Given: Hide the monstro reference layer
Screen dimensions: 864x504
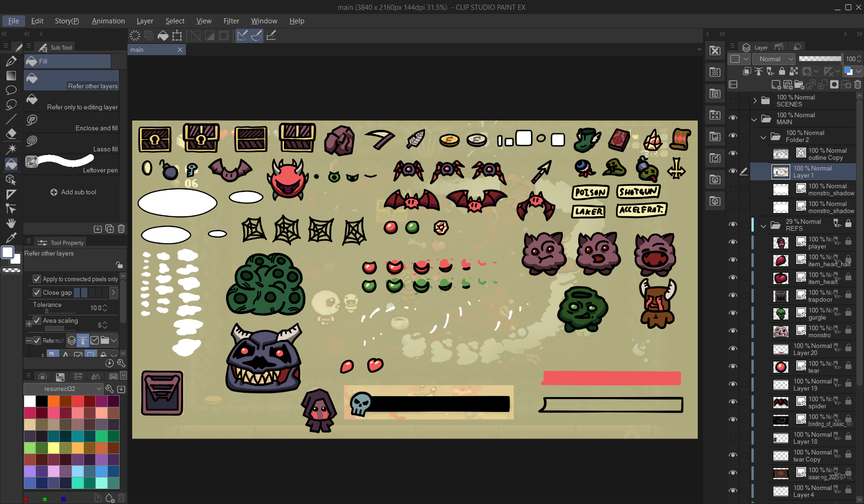Looking at the screenshot, I should pos(733,331).
